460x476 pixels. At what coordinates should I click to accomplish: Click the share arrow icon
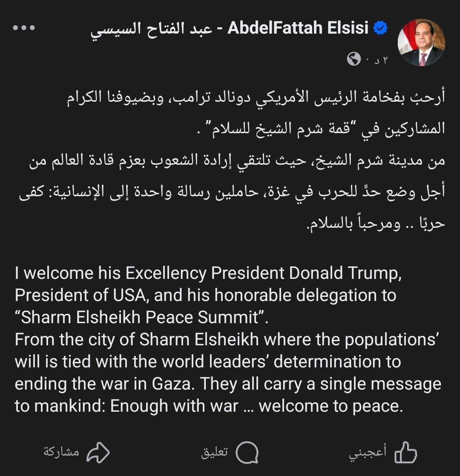click(x=98, y=452)
